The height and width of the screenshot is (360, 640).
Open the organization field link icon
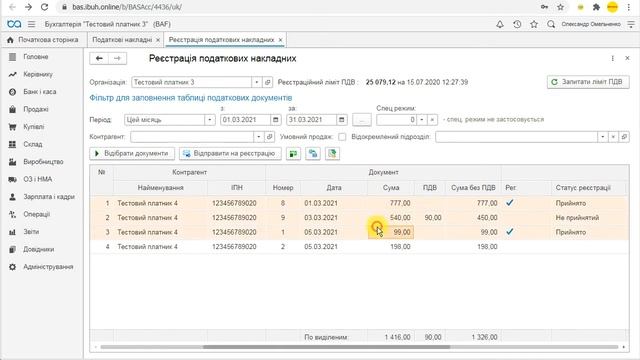[267, 82]
